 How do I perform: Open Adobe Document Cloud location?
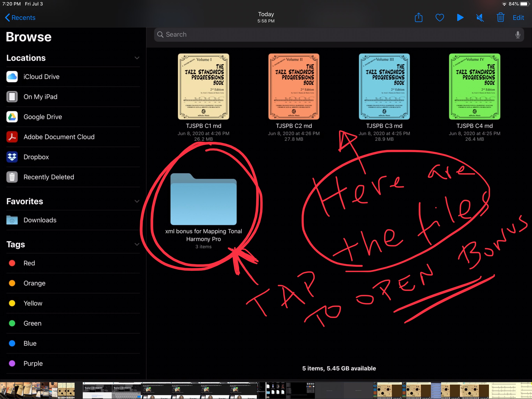click(73, 137)
